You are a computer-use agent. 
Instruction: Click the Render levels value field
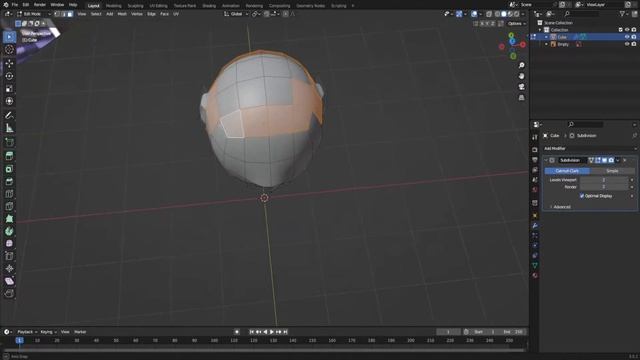[x=604, y=187]
